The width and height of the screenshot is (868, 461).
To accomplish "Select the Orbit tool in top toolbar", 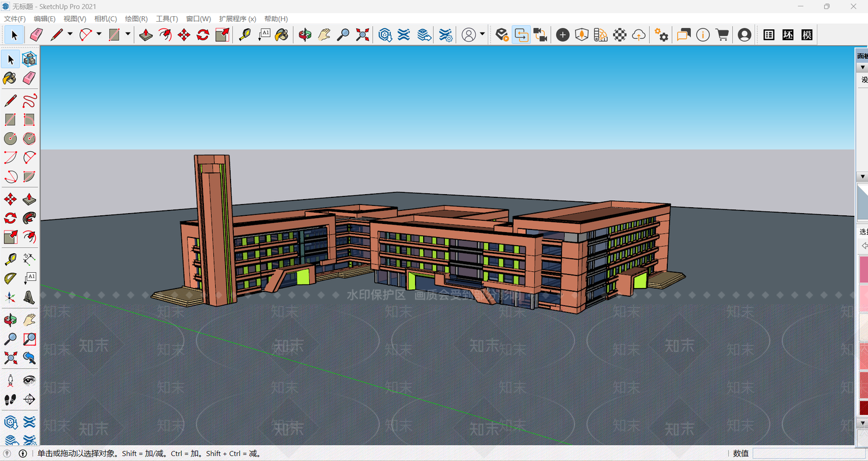I will click(x=305, y=35).
